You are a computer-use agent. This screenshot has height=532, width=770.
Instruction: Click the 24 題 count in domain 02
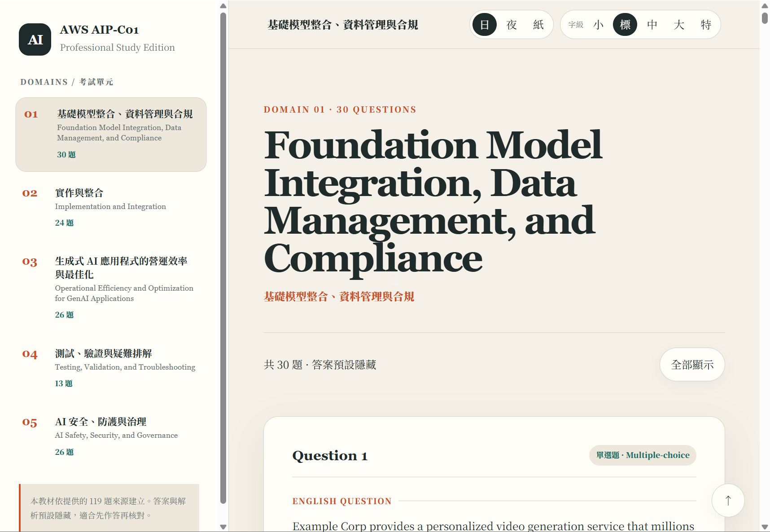pyautogui.click(x=64, y=223)
